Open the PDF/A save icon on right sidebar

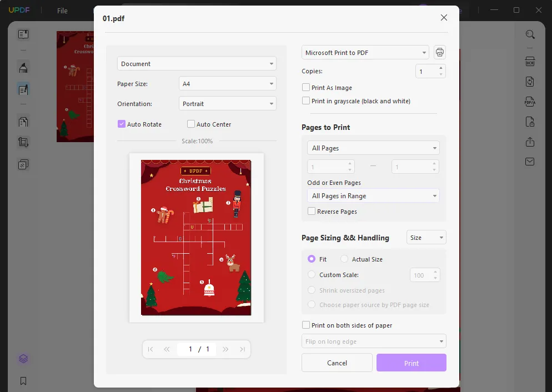pyautogui.click(x=530, y=102)
